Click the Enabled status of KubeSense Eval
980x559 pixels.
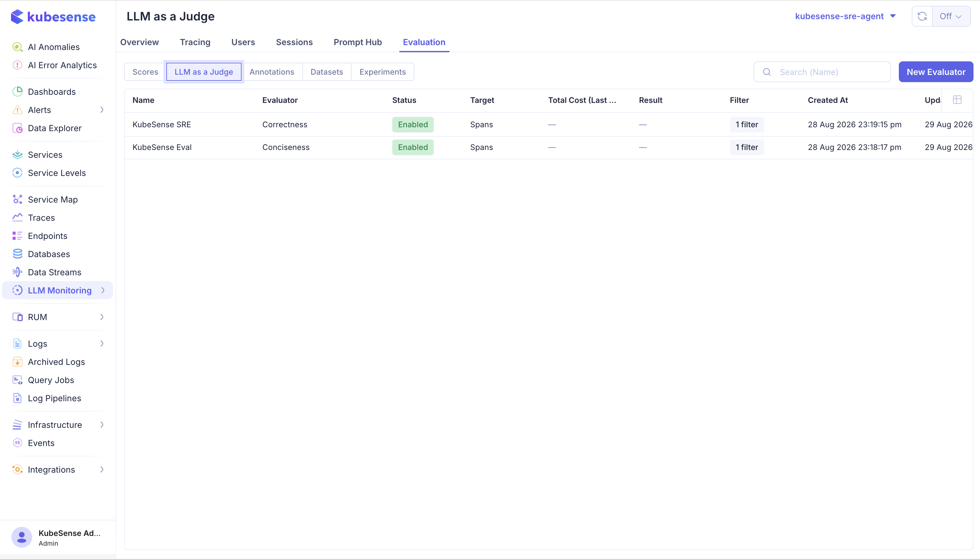tap(413, 147)
